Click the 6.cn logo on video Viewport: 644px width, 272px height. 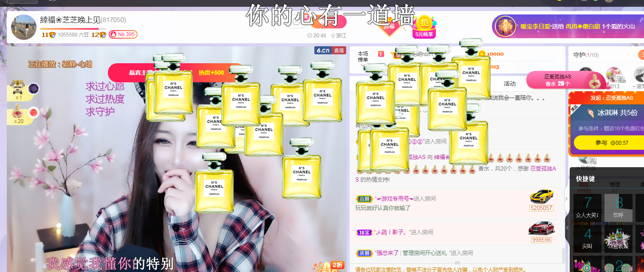(x=323, y=50)
